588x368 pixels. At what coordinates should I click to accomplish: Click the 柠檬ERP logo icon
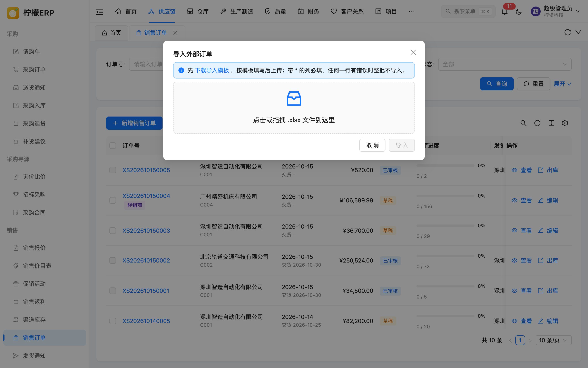(x=13, y=13)
